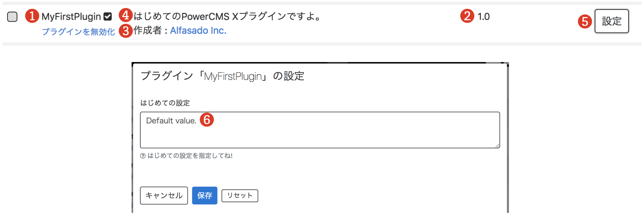Viewport: 644px width, 214px height.
Task: Click the red badge numbered 2 near version
Action: pos(467,16)
